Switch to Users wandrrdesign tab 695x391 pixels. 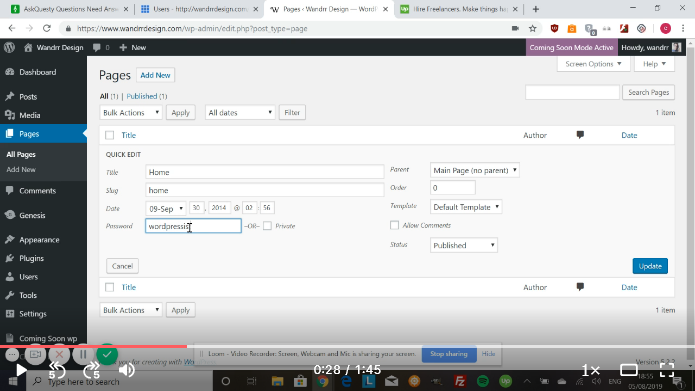click(198, 9)
